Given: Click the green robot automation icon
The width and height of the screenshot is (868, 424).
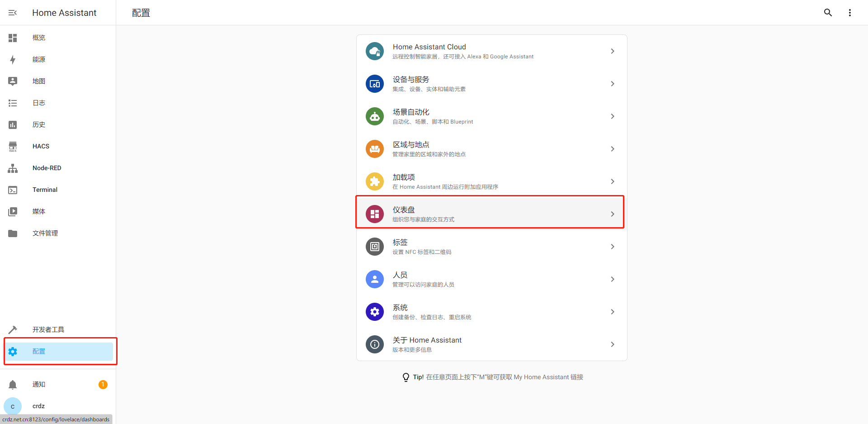Looking at the screenshot, I should (374, 116).
